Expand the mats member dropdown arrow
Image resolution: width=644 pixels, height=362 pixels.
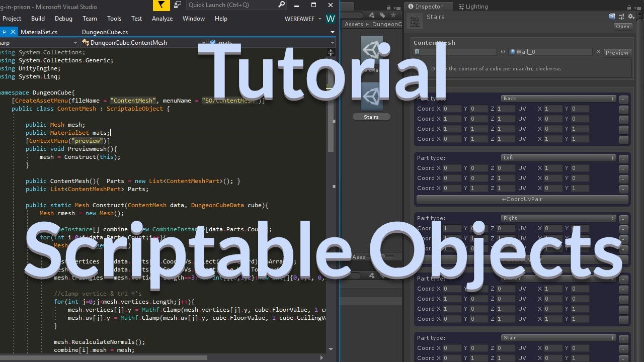(333, 43)
